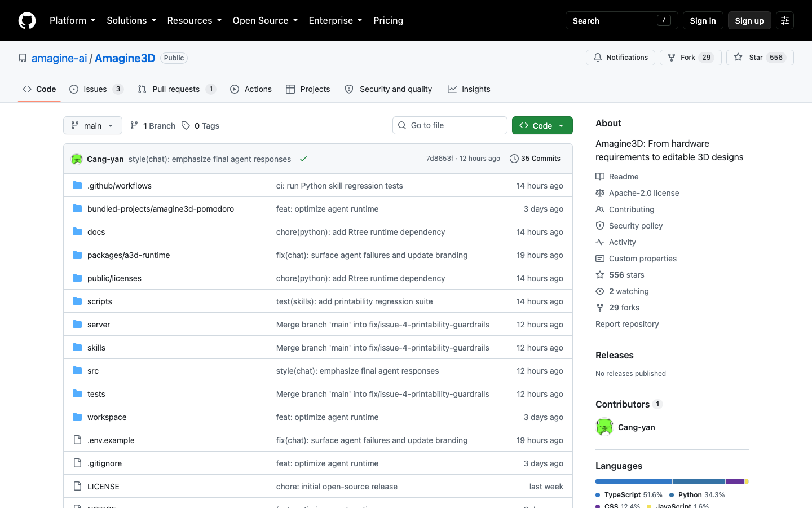Star the Amagine3D repository
Screen dimensions: 812x508
point(760,58)
